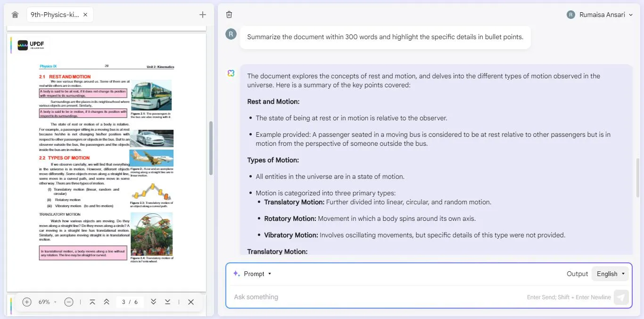Click the user's 'Summarize the document' message

coord(385,37)
